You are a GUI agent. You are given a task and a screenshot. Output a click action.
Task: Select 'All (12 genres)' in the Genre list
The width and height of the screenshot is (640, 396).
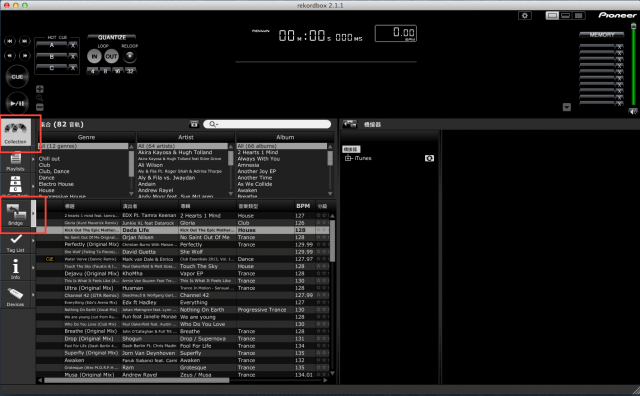83,146
